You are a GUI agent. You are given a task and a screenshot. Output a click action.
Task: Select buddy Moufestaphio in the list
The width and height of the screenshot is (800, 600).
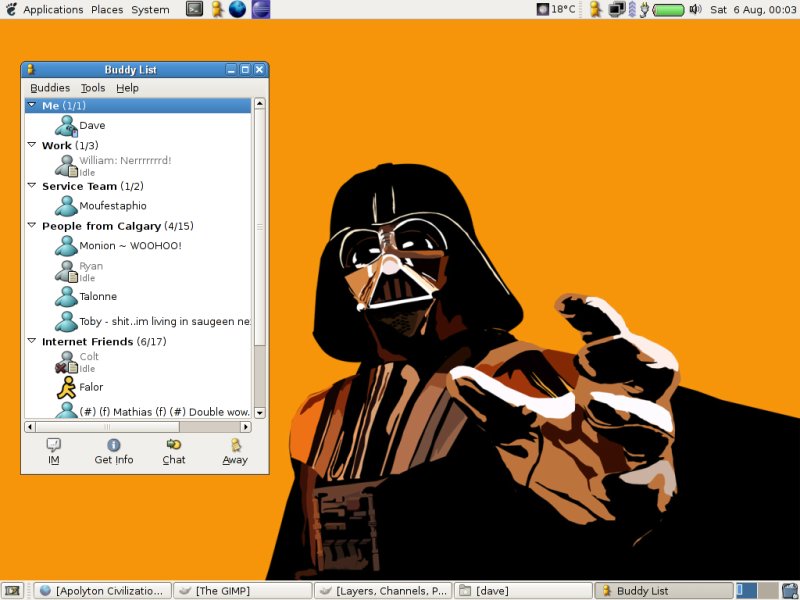112,206
